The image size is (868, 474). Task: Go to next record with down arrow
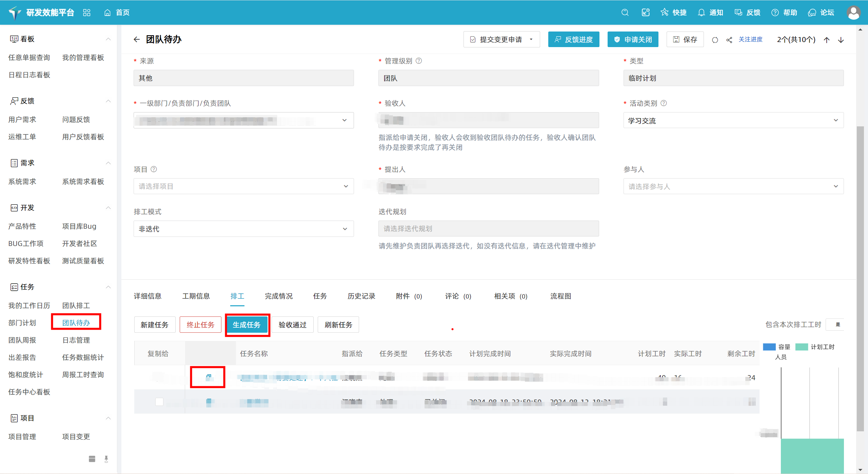[x=841, y=40]
